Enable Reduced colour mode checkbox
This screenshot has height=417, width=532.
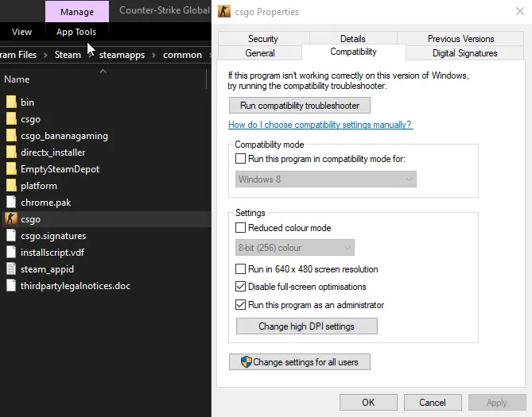tap(240, 227)
